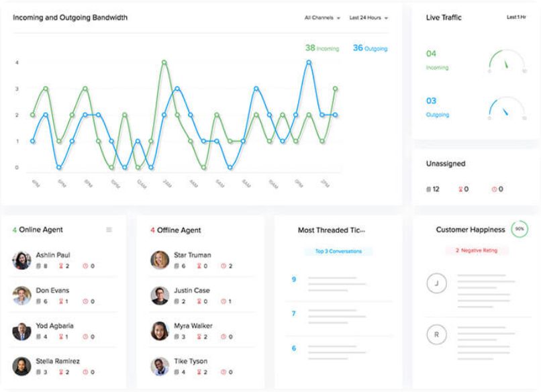
Task: Click the 04 Incoming live traffic value
Action: click(x=437, y=60)
